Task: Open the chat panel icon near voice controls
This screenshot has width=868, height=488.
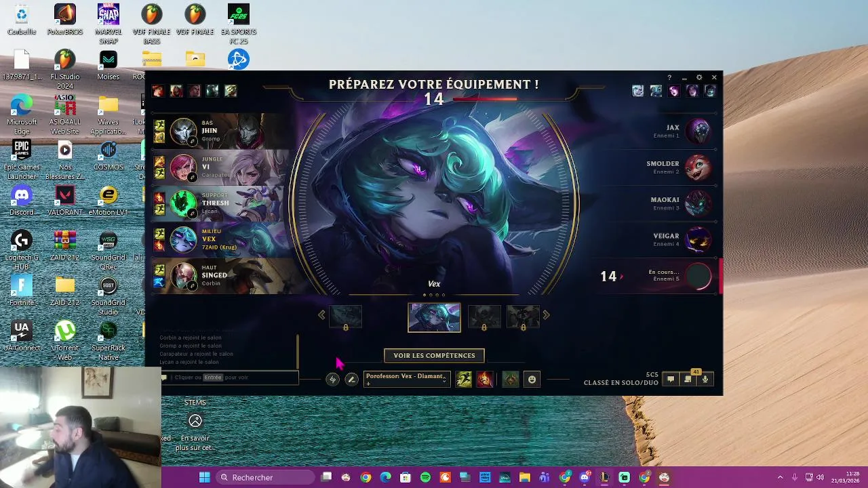Action: [671, 380]
